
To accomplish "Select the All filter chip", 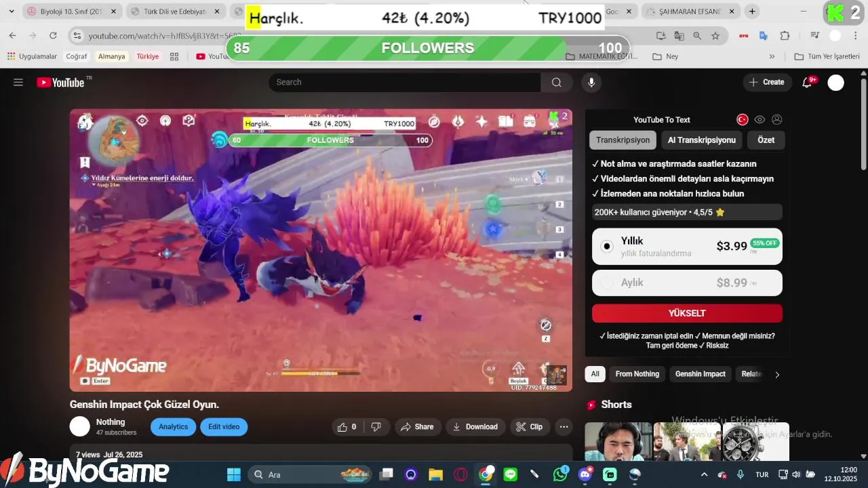I will click(595, 374).
